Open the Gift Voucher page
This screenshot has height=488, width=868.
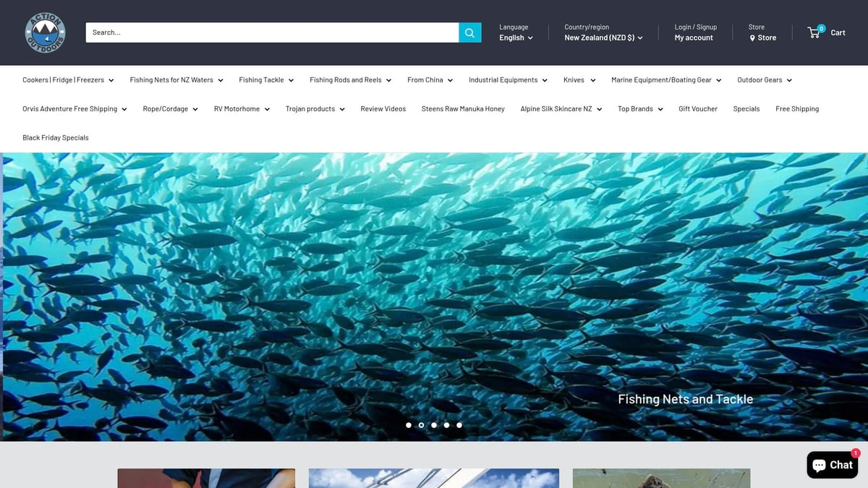pos(697,108)
